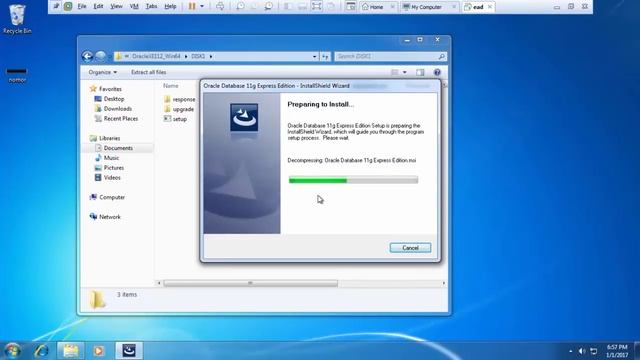Click the magnifier icon in Explorer search
Viewport: 640px width, 360px height.
point(441,56)
